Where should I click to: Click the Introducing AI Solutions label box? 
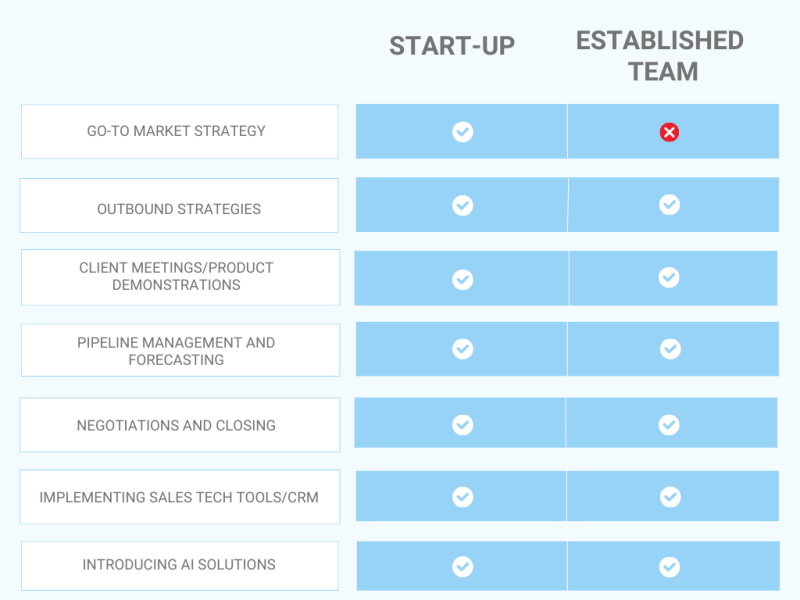coord(180,565)
